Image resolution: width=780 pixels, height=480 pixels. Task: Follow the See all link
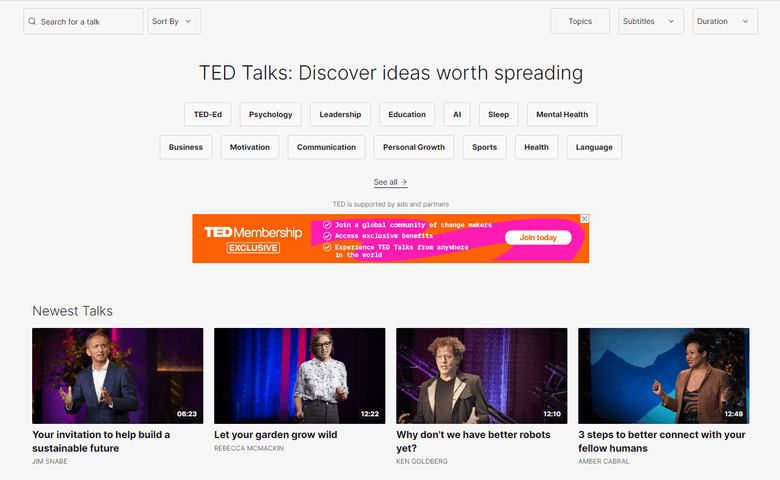(x=390, y=182)
